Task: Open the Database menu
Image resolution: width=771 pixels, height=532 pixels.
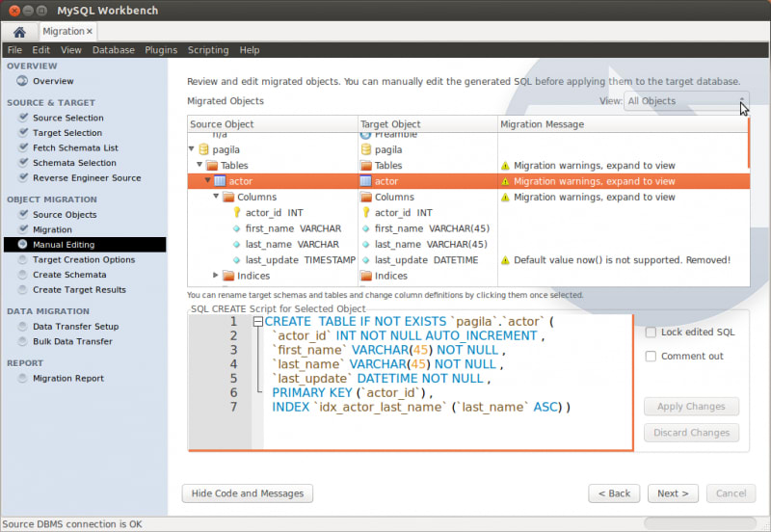Action: click(114, 50)
